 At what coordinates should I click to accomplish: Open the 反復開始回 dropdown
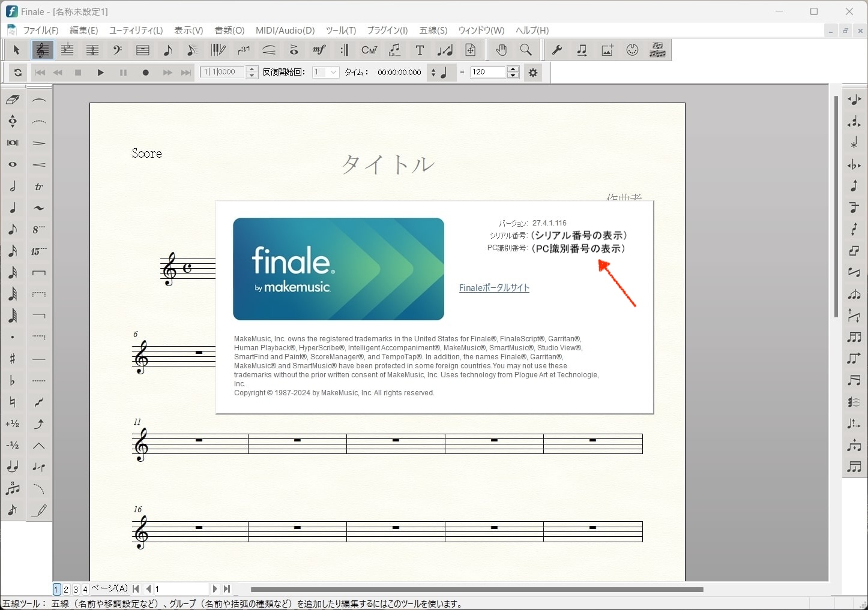pyautogui.click(x=326, y=72)
